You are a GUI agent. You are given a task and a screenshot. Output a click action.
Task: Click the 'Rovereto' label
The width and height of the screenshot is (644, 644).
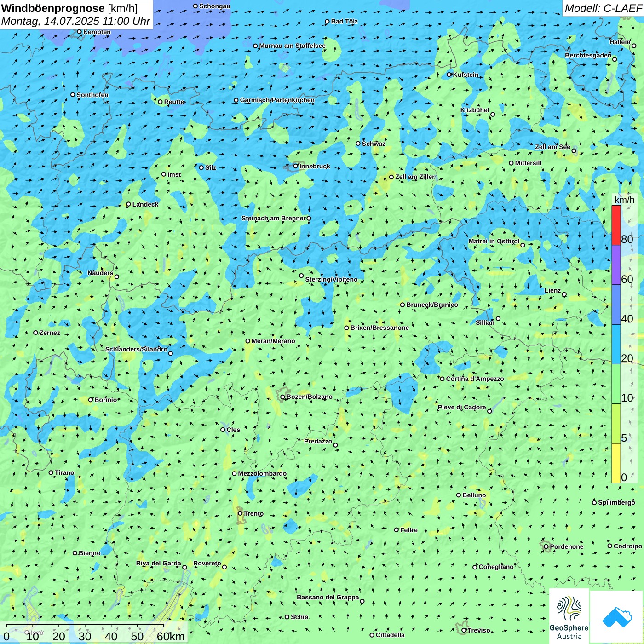[207, 563]
